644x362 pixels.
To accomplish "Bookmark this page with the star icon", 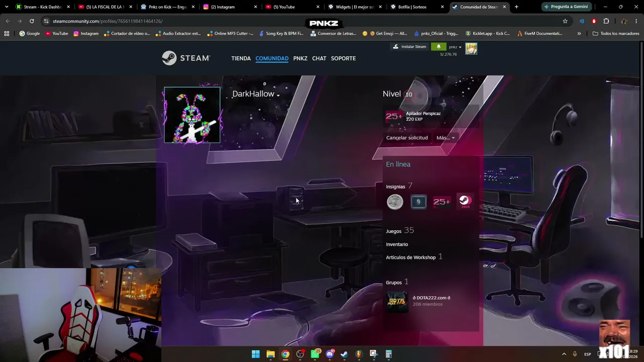I will 565,21.
